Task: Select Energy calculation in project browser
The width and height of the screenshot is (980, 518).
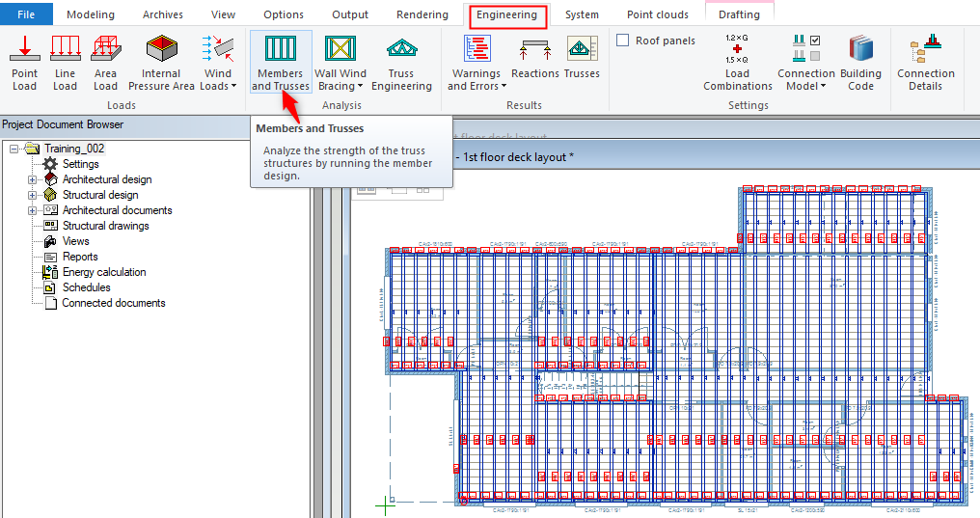Action: click(x=104, y=272)
